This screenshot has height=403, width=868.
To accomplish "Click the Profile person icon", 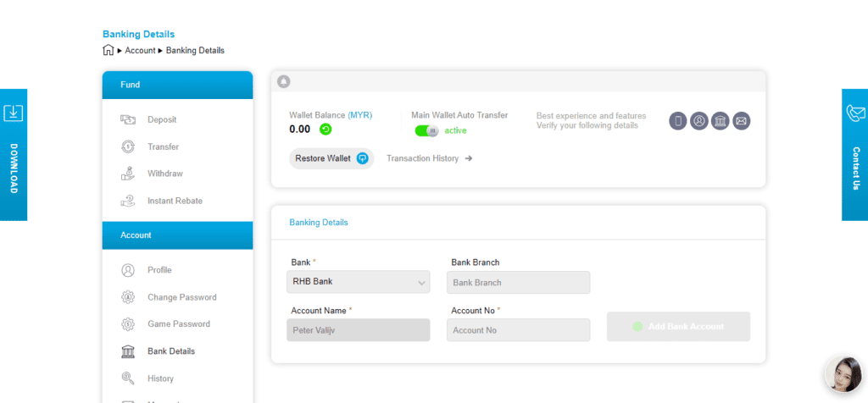I will 128,270.
